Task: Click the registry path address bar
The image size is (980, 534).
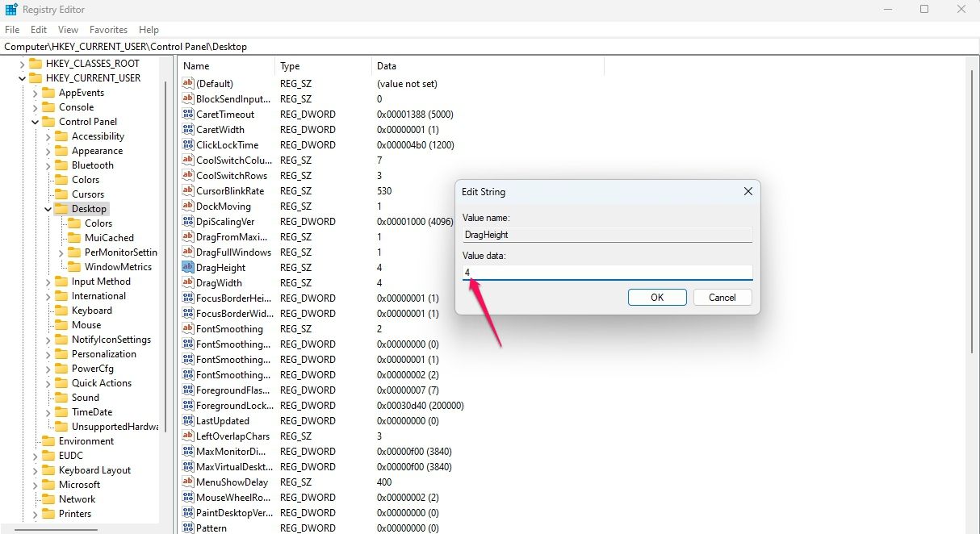Action: tap(484, 47)
